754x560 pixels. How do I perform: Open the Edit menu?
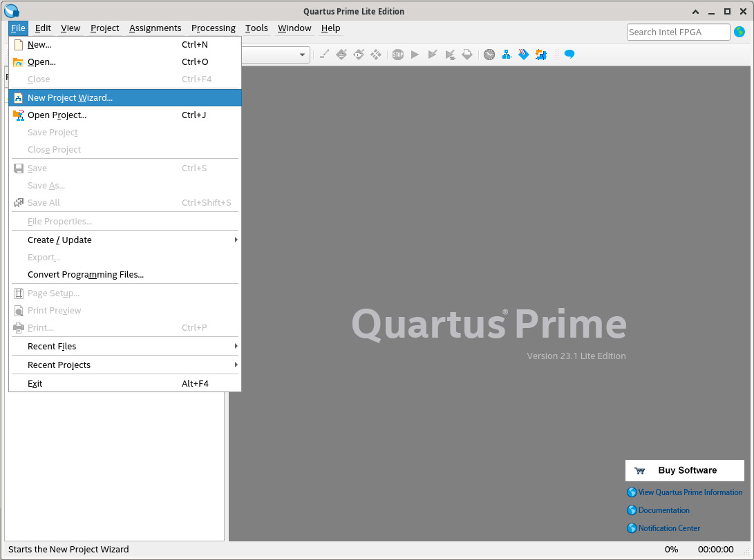point(43,28)
